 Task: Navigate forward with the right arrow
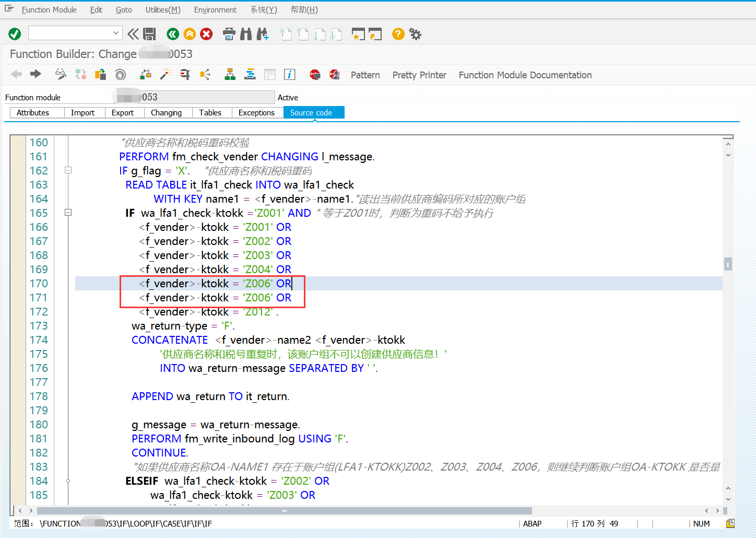36,74
